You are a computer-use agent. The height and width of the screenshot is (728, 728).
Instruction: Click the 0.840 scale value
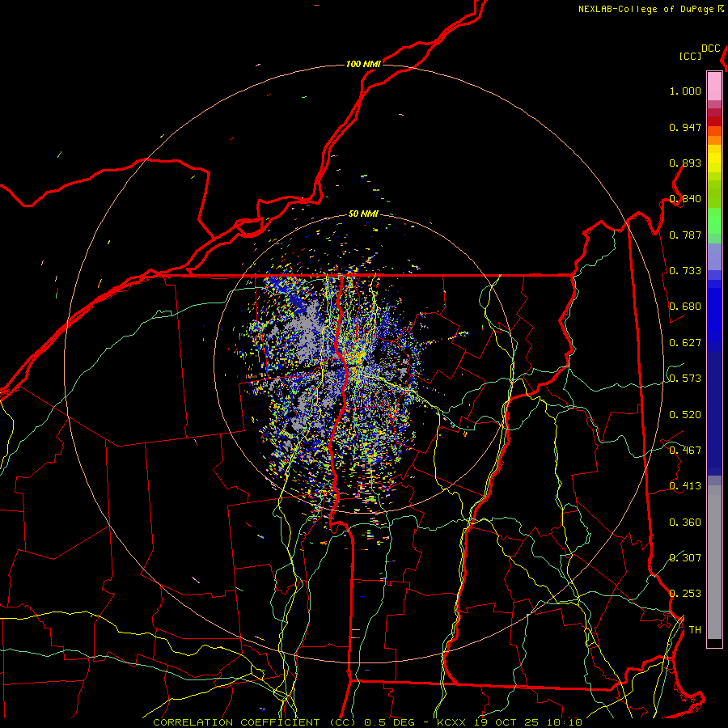(685, 199)
